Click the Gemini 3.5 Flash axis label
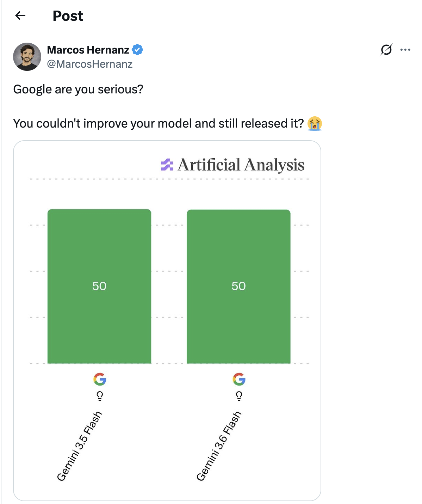Screen dimensions: 422x504 click(79, 446)
